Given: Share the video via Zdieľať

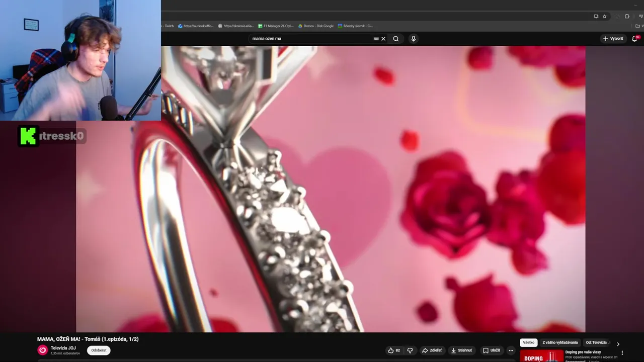Looking at the screenshot, I should click(432, 350).
